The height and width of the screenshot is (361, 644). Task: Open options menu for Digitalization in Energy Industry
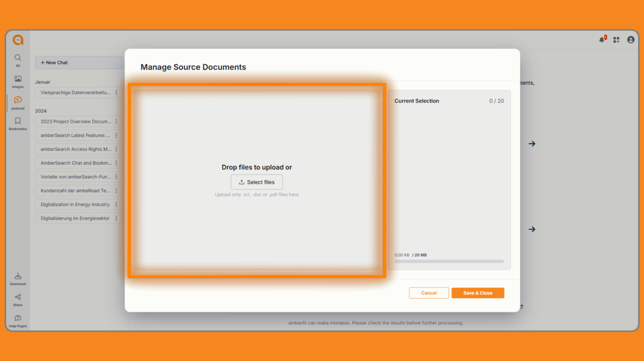[116, 204]
